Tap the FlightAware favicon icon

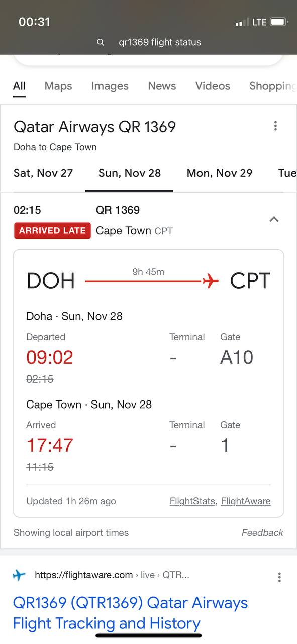pyautogui.click(x=19, y=575)
